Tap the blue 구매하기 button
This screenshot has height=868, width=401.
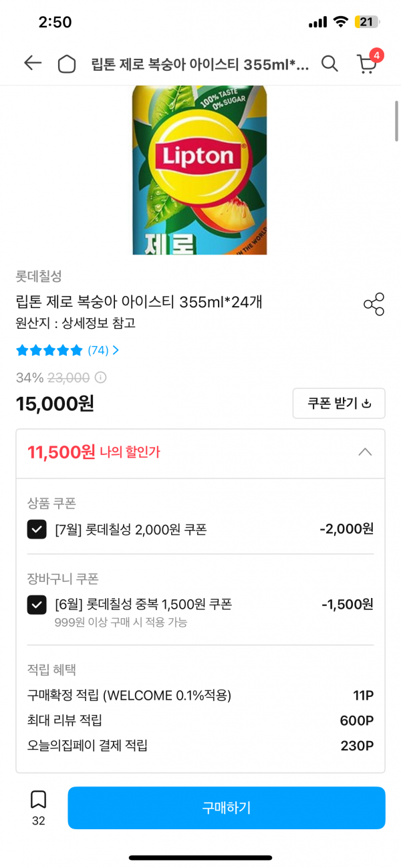point(227,808)
